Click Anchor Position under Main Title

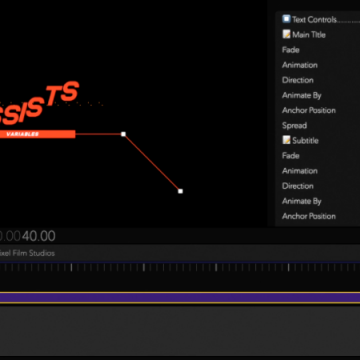[309, 110]
